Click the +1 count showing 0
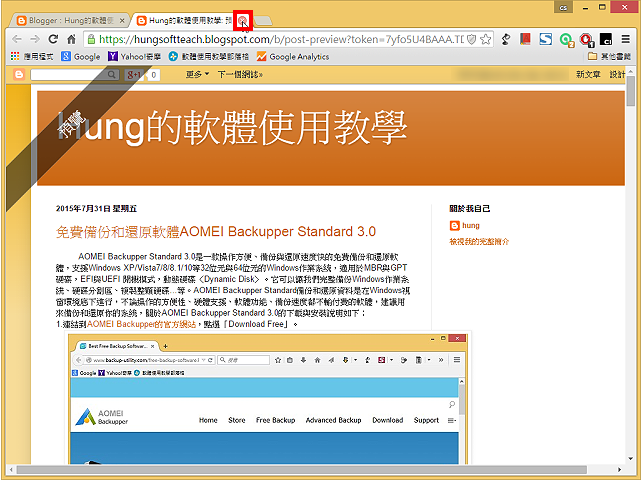Image resolution: width=644 pixels, height=484 pixels. click(x=154, y=75)
